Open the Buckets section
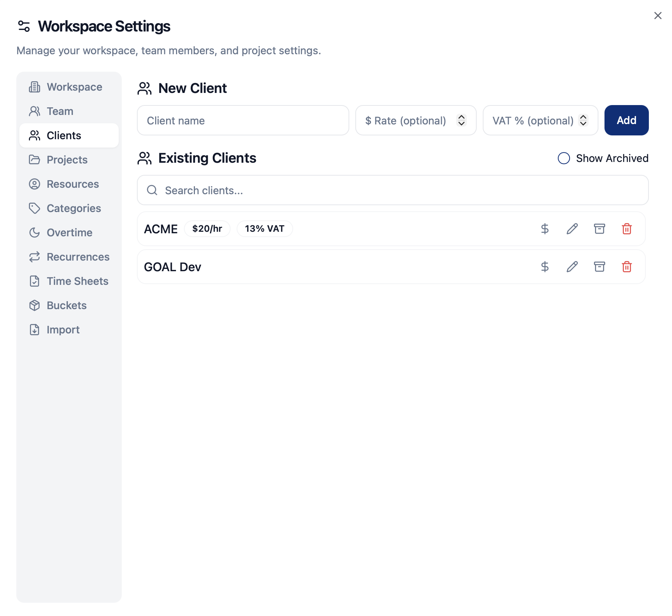This screenshot has width=672, height=616. [x=69, y=305]
